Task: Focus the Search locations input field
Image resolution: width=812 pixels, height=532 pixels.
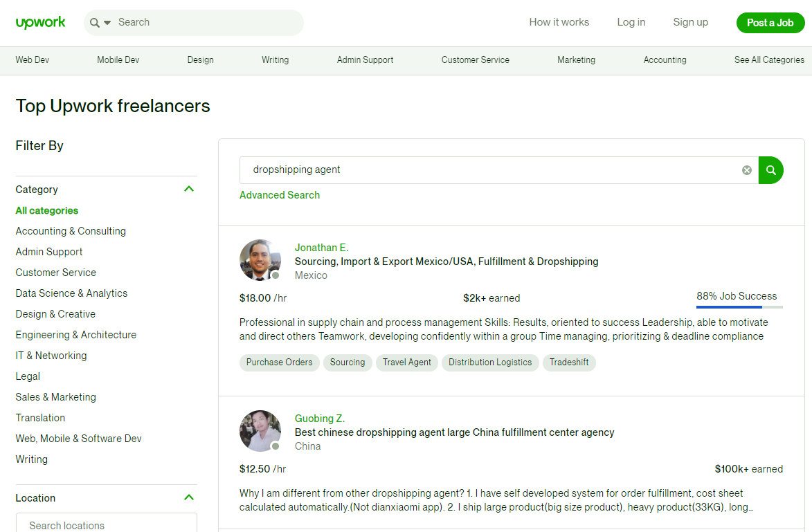Action: (106, 524)
